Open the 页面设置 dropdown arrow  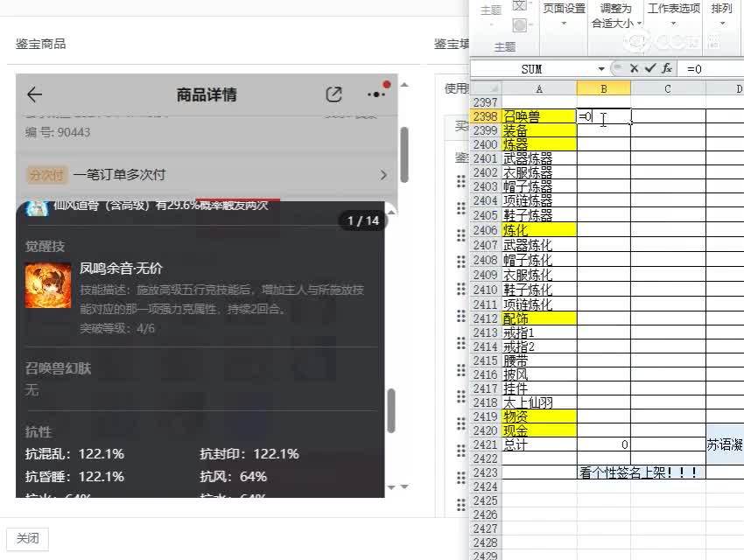tap(562, 24)
